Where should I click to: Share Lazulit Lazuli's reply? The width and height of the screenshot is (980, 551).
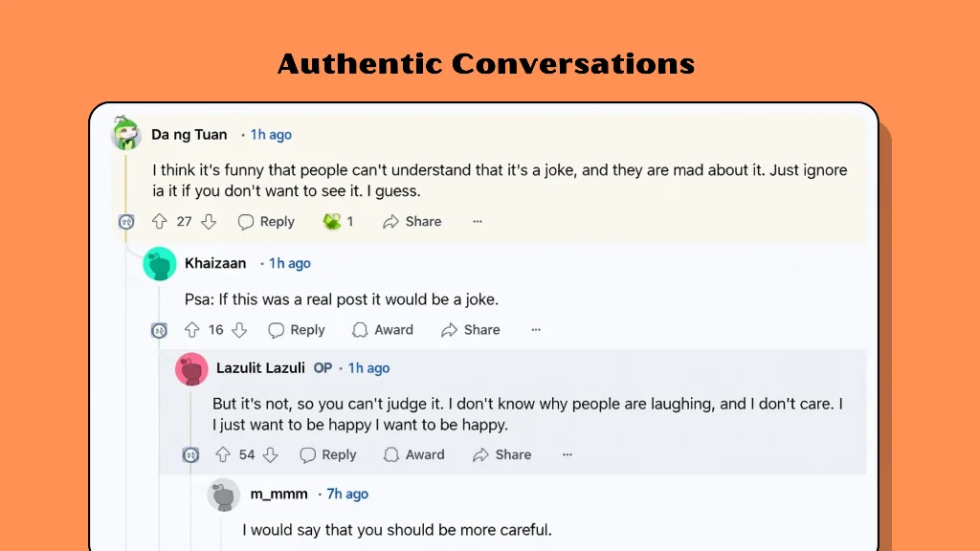click(x=501, y=454)
